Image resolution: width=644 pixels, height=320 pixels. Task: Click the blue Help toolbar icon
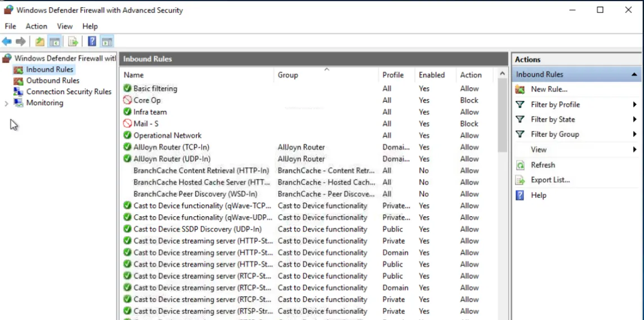pos(92,42)
